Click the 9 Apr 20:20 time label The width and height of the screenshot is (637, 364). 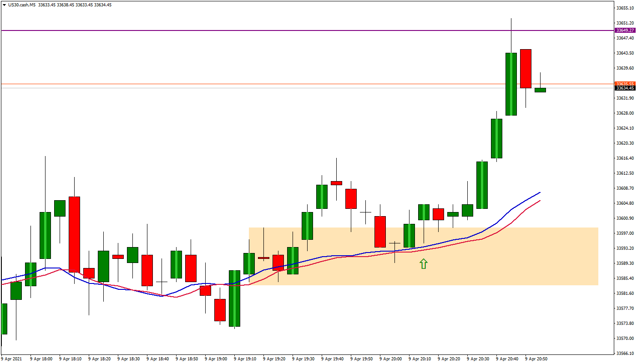[x=449, y=359]
